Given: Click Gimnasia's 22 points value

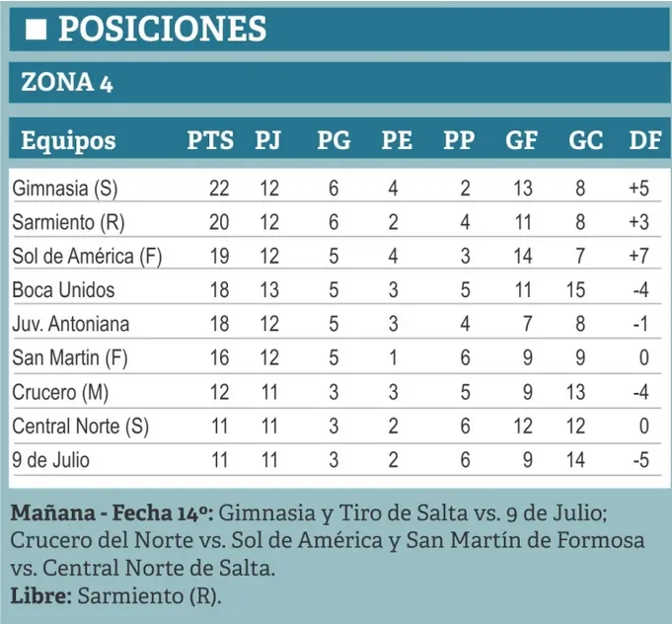Looking at the screenshot, I should 219,189.
